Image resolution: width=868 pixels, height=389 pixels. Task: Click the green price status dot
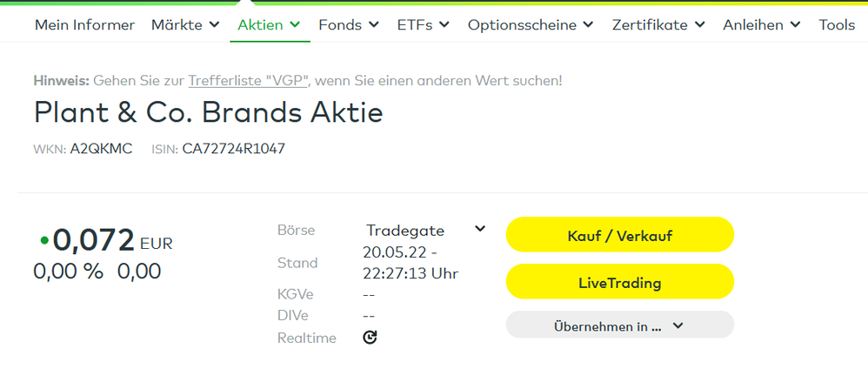[43, 238]
